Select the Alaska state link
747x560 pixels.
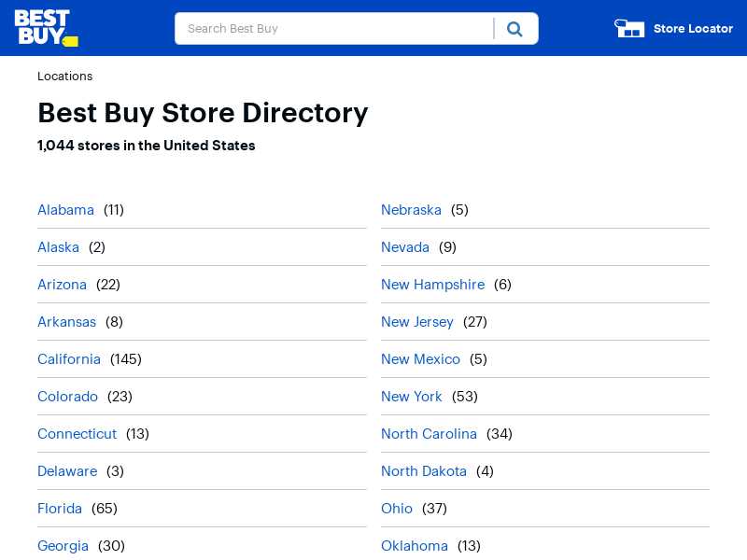tap(58, 247)
